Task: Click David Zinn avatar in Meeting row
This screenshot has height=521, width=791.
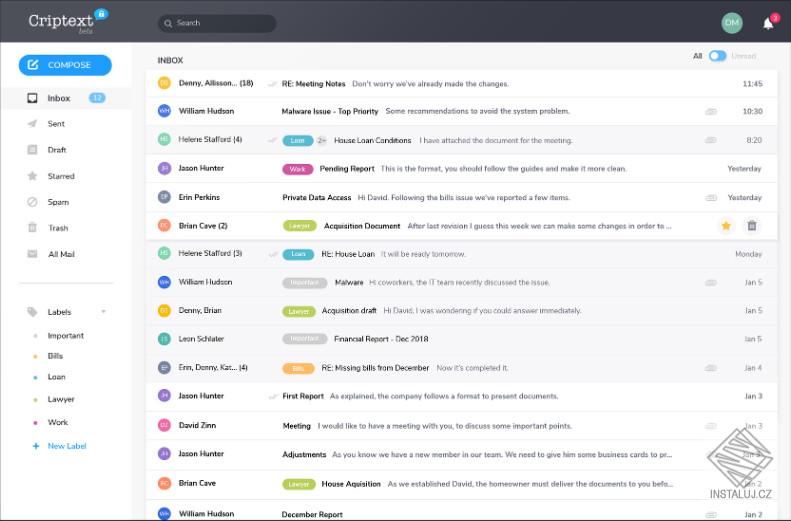Action: pyautogui.click(x=164, y=425)
